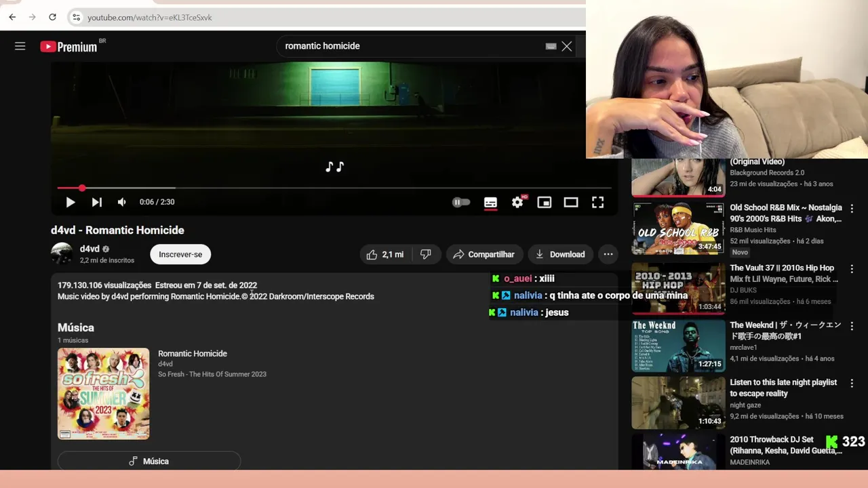The width and height of the screenshot is (868, 488).
Task: Open The Weeknd Top Song thumbnail
Action: (x=678, y=345)
